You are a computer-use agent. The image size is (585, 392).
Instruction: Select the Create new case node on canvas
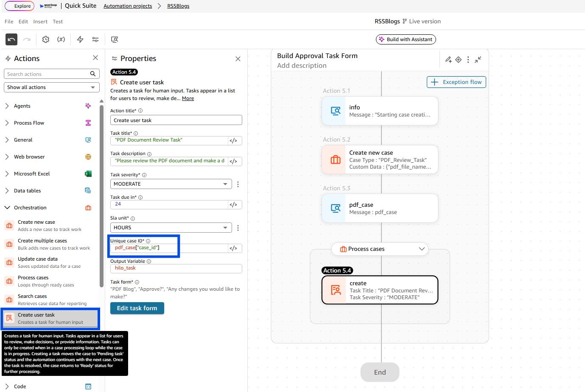(x=380, y=160)
